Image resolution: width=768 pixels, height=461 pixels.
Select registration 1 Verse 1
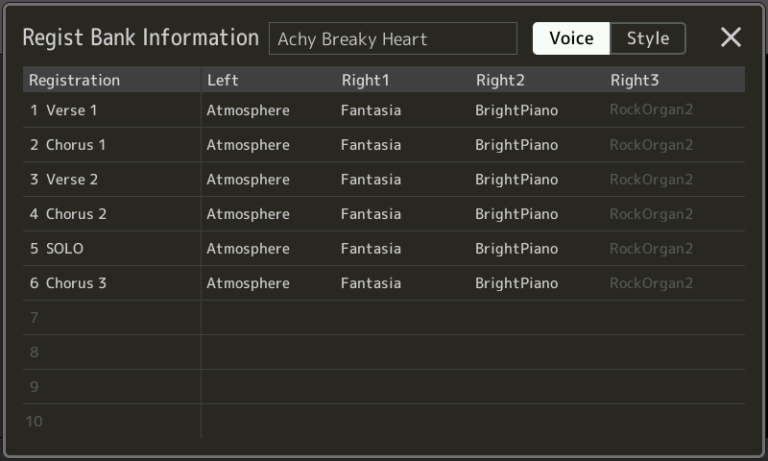(x=64, y=110)
